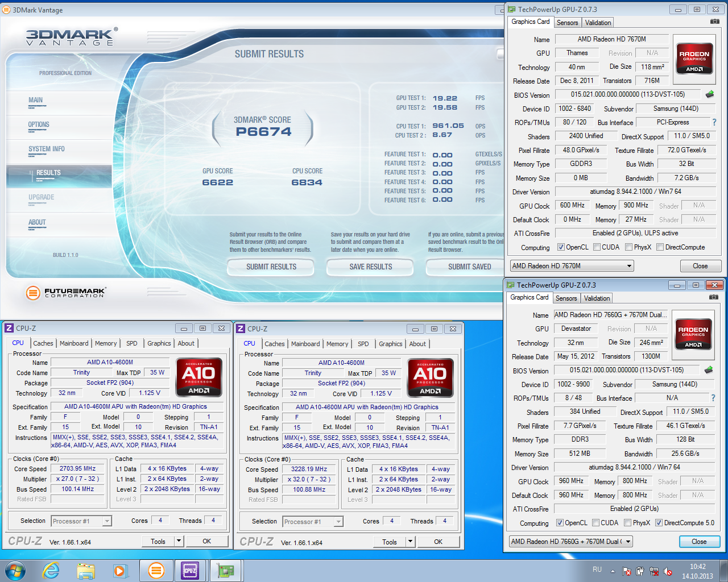Click the 3DMark Vantage logo

72,36
